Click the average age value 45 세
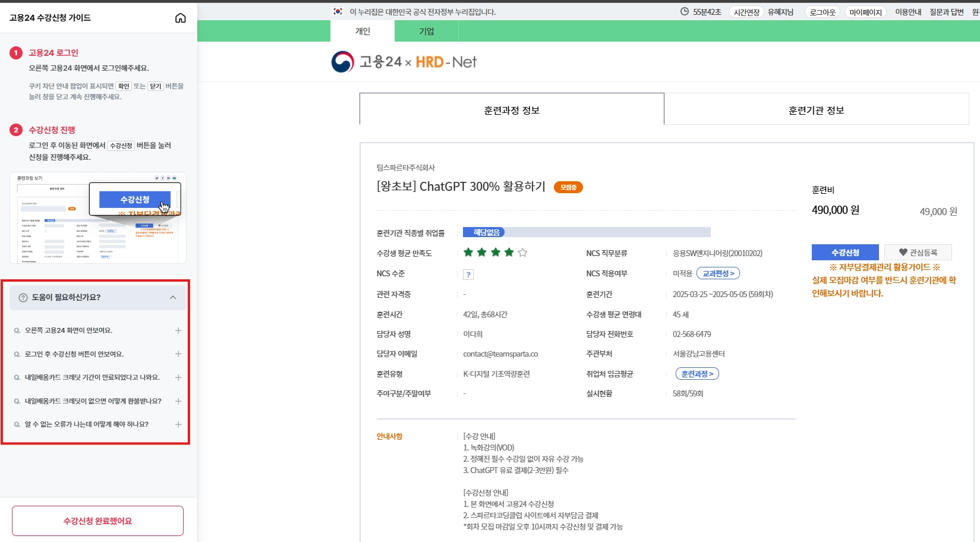Screen dimensions: 980x542 click(680, 315)
